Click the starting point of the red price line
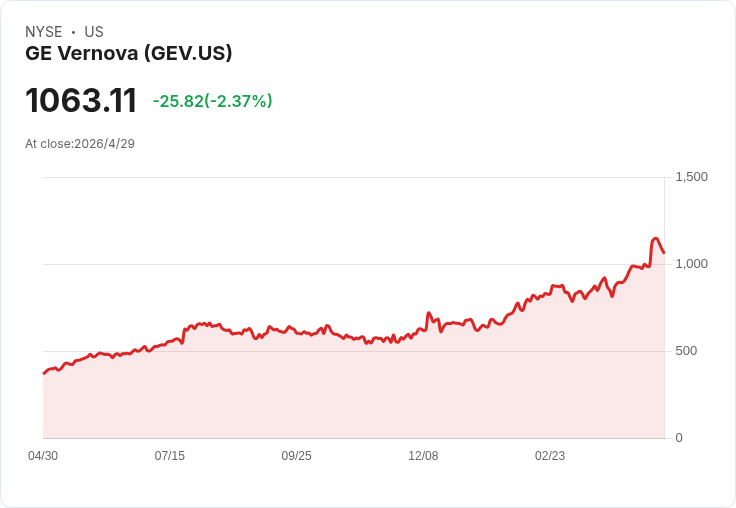This screenshot has width=736, height=508. [44, 374]
